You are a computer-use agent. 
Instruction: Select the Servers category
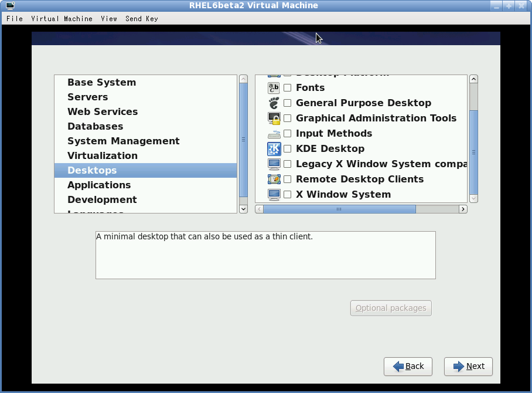point(145,97)
